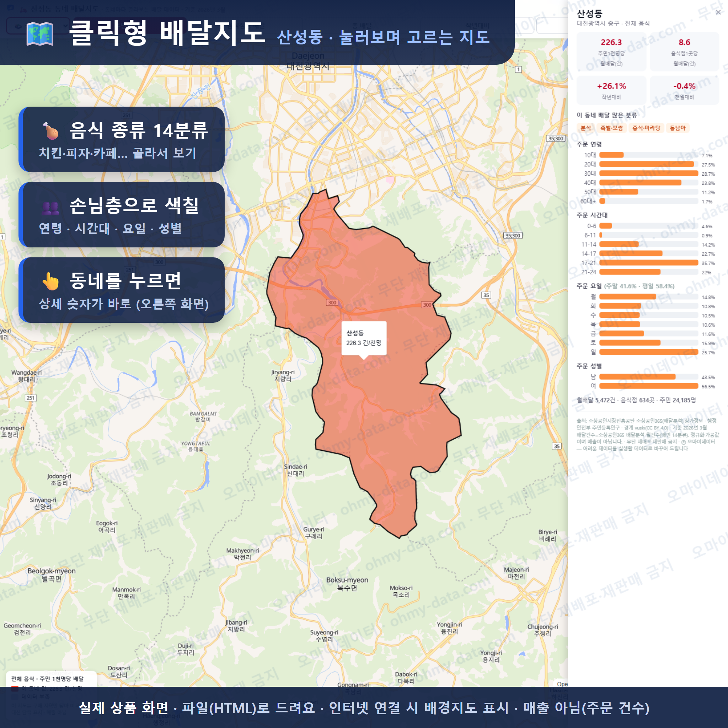Click the Wangdae-ri 왕대리 map label
728x728 pixels.
point(26,376)
